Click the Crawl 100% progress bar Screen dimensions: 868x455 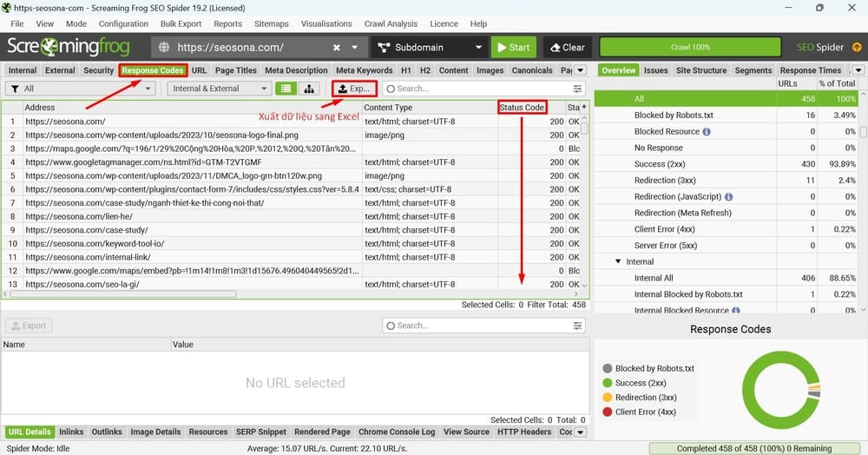pos(690,48)
